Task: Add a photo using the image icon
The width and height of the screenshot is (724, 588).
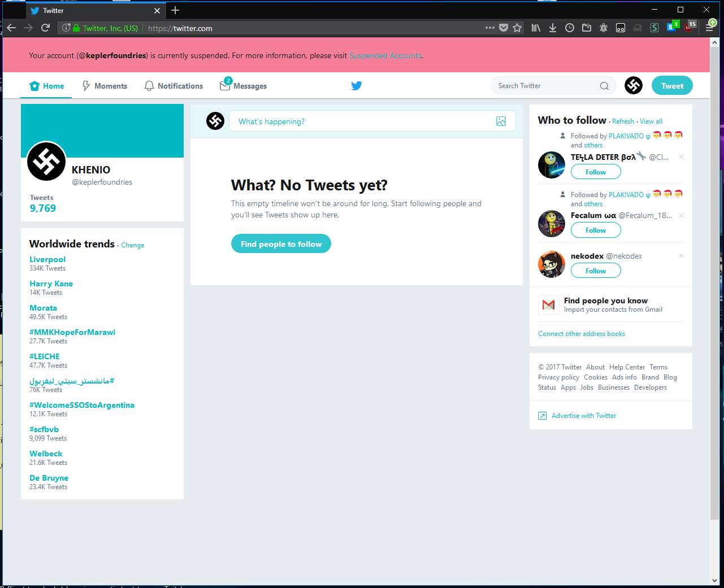Action: pyautogui.click(x=501, y=121)
